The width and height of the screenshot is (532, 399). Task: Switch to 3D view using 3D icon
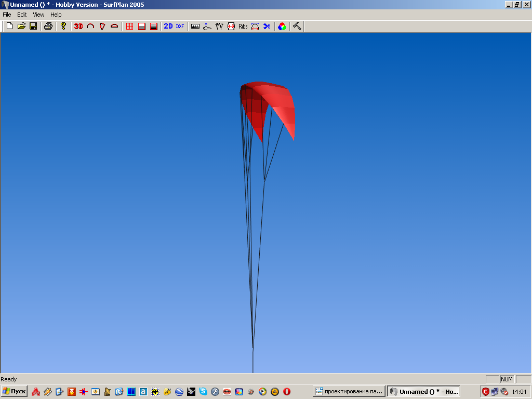pos(78,26)
